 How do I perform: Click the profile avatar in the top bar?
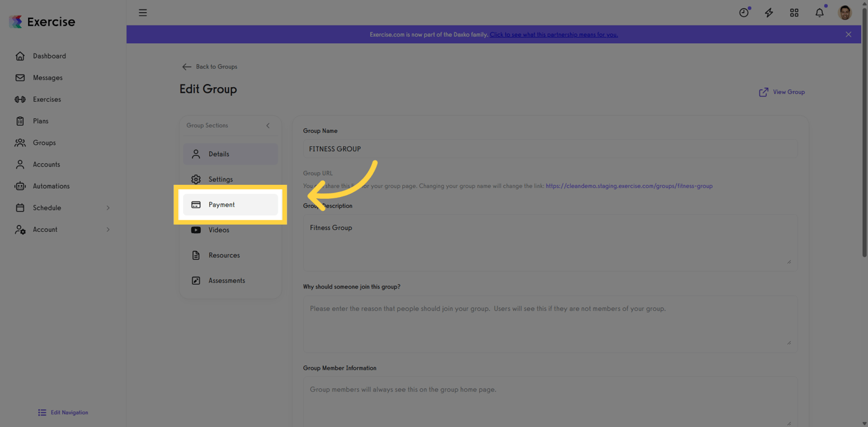844,12
